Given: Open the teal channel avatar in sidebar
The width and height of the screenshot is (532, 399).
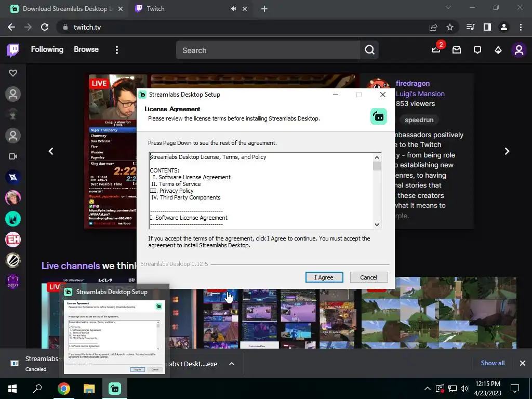Looking at the screenshot, I should point(13,219).
